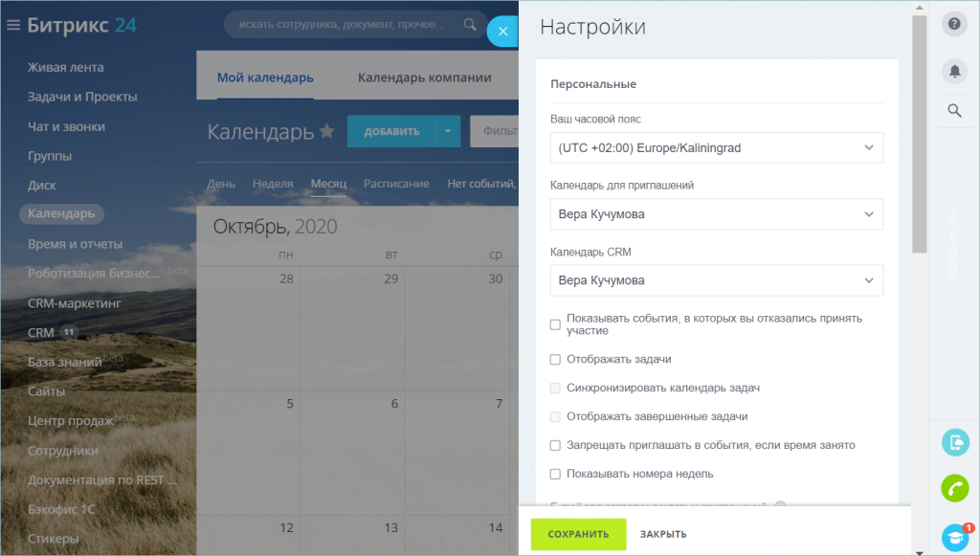Click the scrollbar down arrow in settings panel

point(919,552)
